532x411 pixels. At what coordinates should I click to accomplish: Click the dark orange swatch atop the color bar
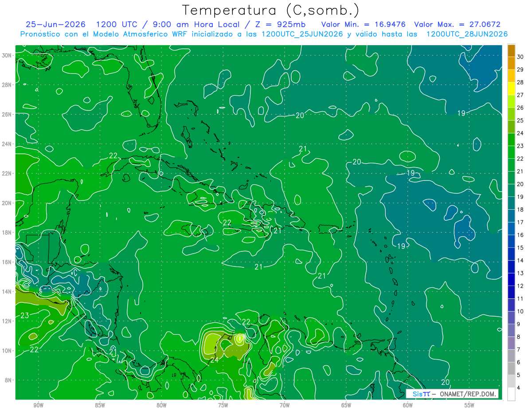point(512,51)
